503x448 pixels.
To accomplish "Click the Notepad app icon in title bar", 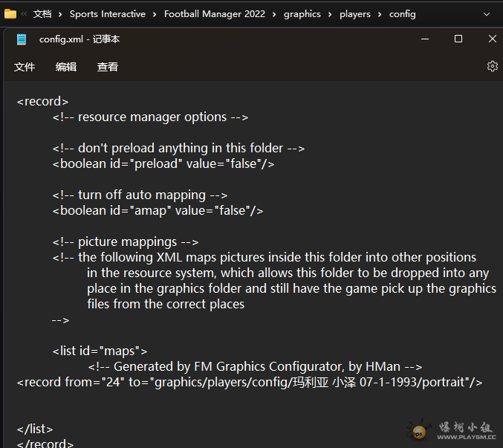I will [x=22, y=39].
